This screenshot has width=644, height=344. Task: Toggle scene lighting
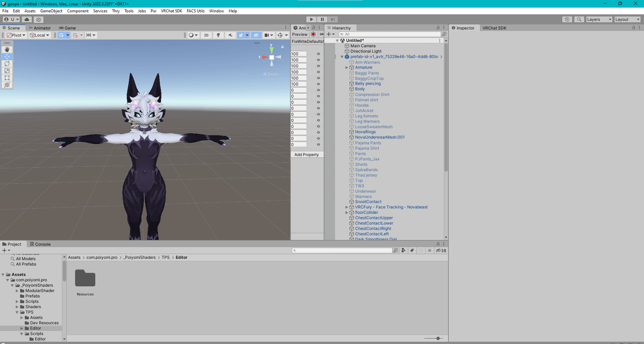(218, 35)
